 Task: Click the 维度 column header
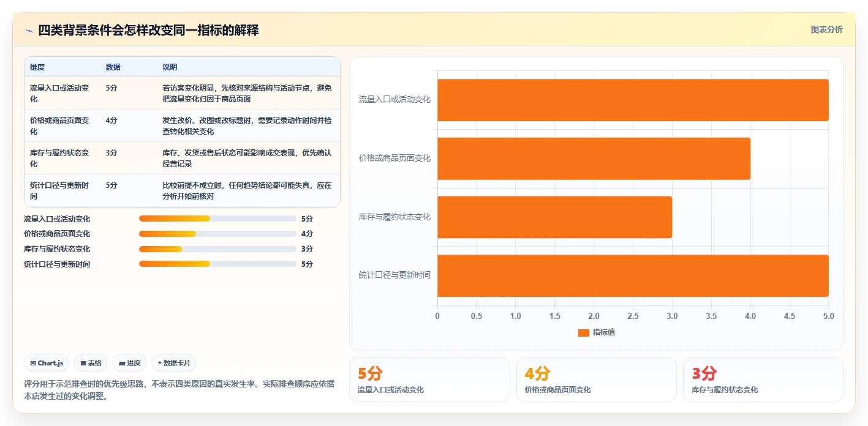(37, 67)
